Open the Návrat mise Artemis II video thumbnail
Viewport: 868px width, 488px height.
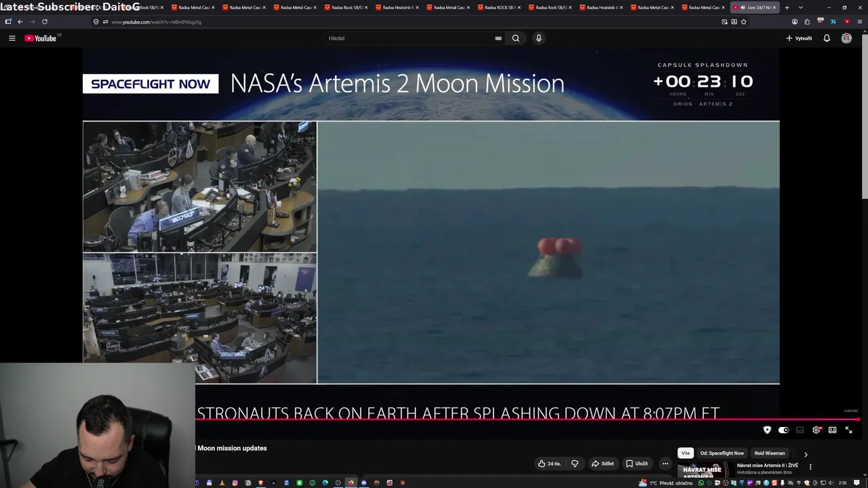(x=704, y=470)
